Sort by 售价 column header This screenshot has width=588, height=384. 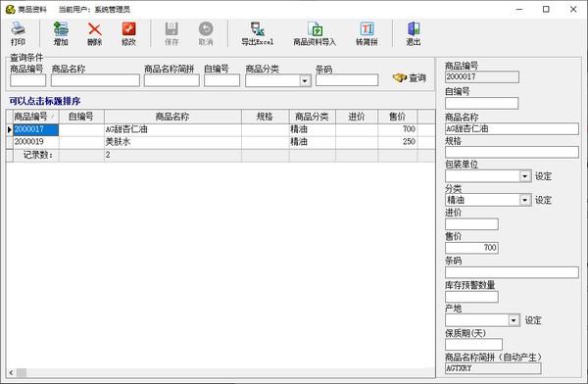click(x=398, y=117)
